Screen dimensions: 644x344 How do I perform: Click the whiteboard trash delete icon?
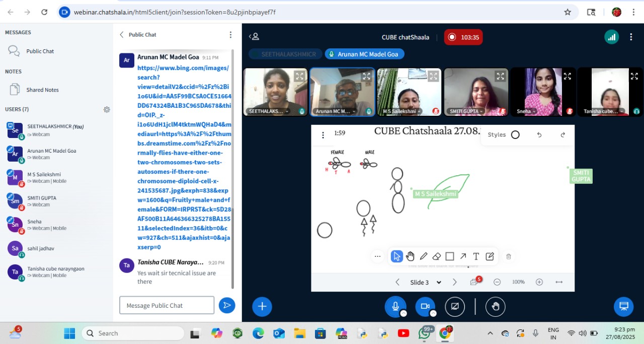coord(508,256)
